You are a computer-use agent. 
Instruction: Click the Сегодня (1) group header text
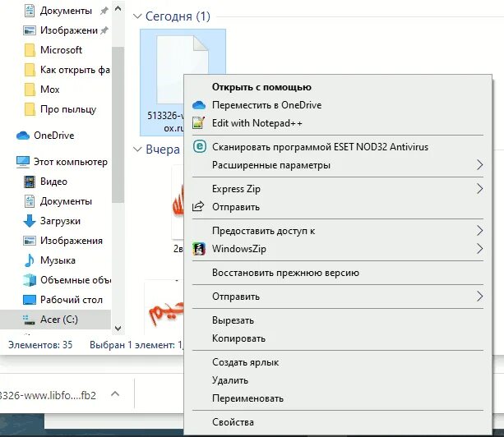pyautogui.click(x=178, y=16)
